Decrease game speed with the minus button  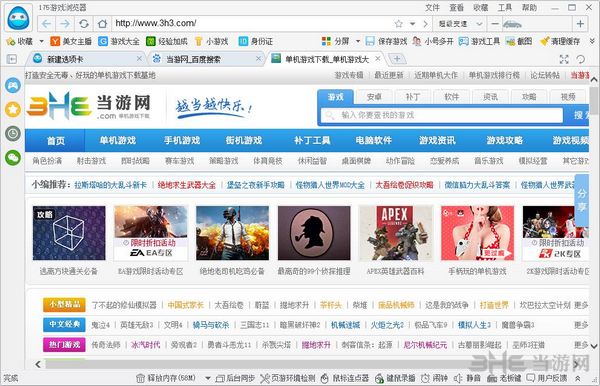point(495,24)
